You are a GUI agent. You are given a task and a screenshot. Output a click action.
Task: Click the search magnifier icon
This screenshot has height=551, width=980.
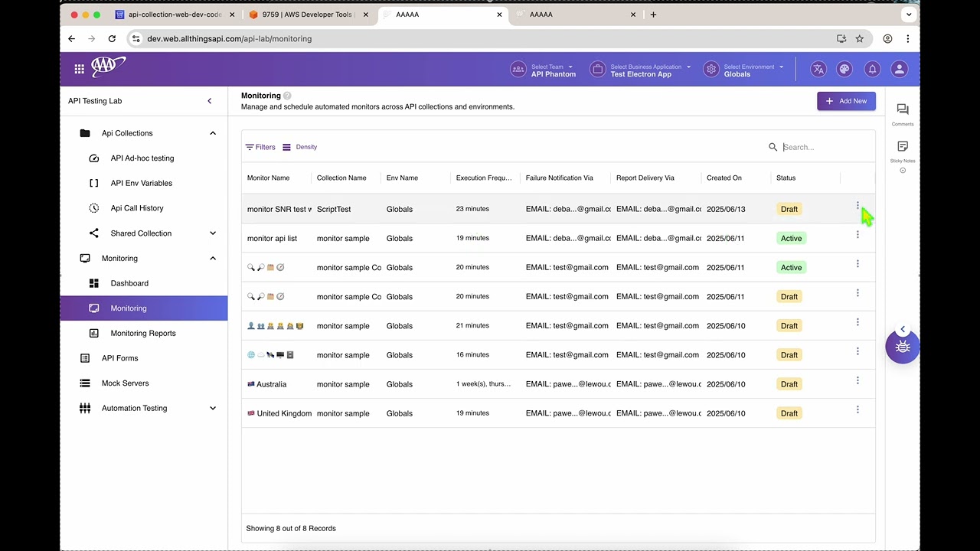pos(773,147)
